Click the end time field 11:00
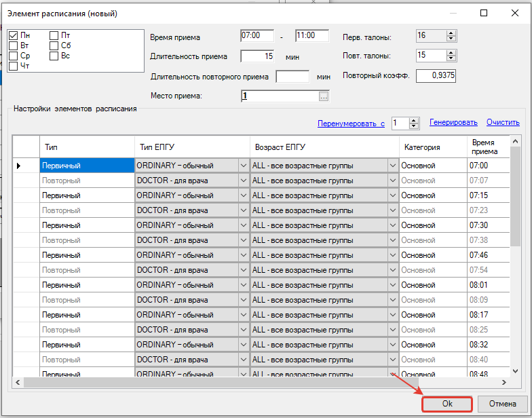 tap(312, 35)
